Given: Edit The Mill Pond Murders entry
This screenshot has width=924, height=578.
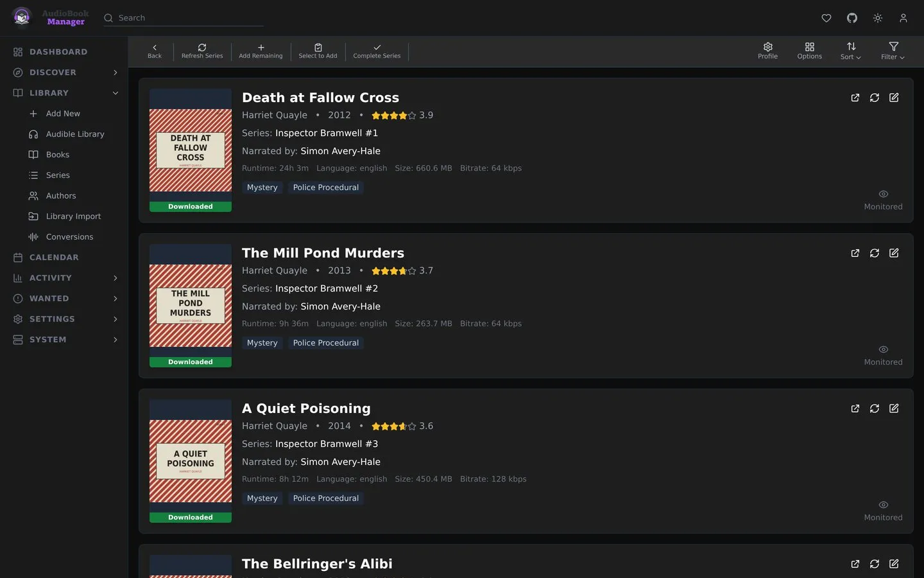Looking at the screenshot, I should pyautogui.click(x=894, y=253).
